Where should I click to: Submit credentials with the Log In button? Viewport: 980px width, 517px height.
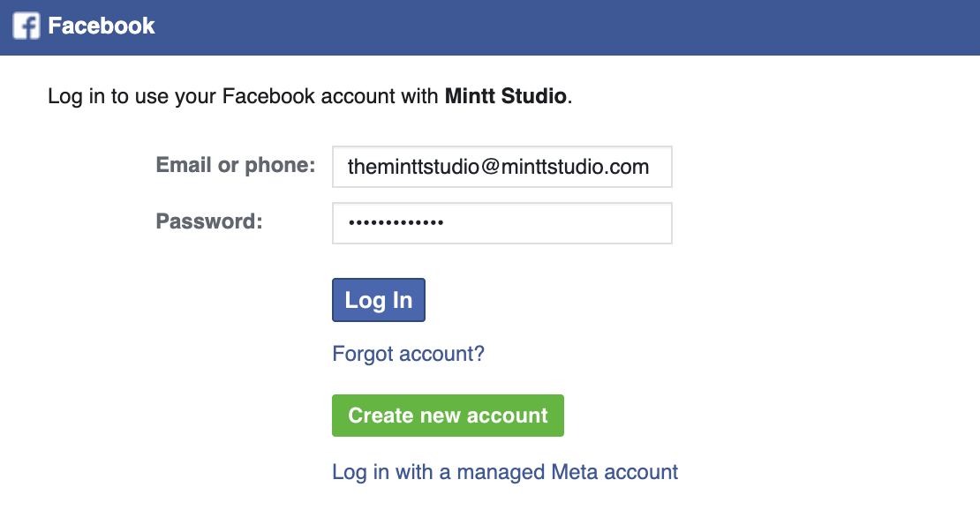[378, 299]
